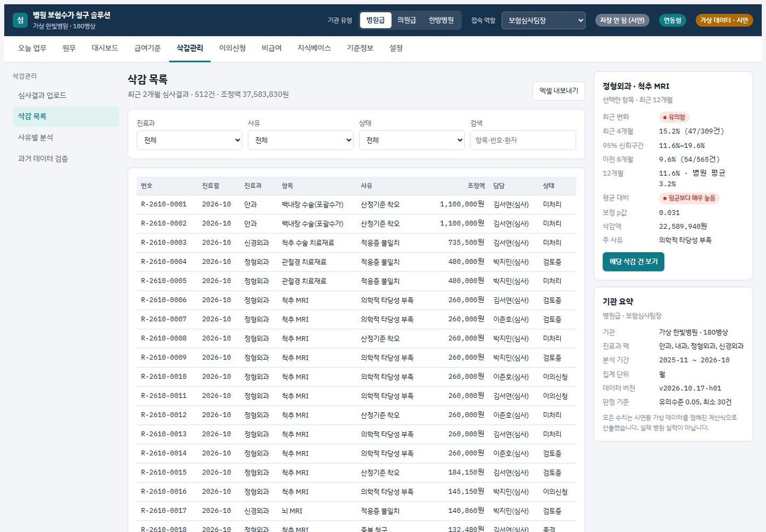Switch to the 급여기준 tab
766x532 pixels.
coord(148,48)
